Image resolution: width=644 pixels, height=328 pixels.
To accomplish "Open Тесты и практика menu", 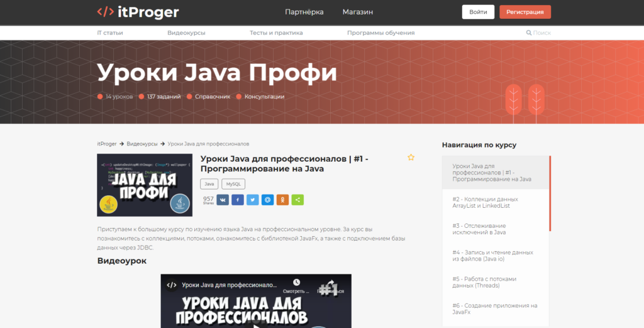I will (276, 33).
